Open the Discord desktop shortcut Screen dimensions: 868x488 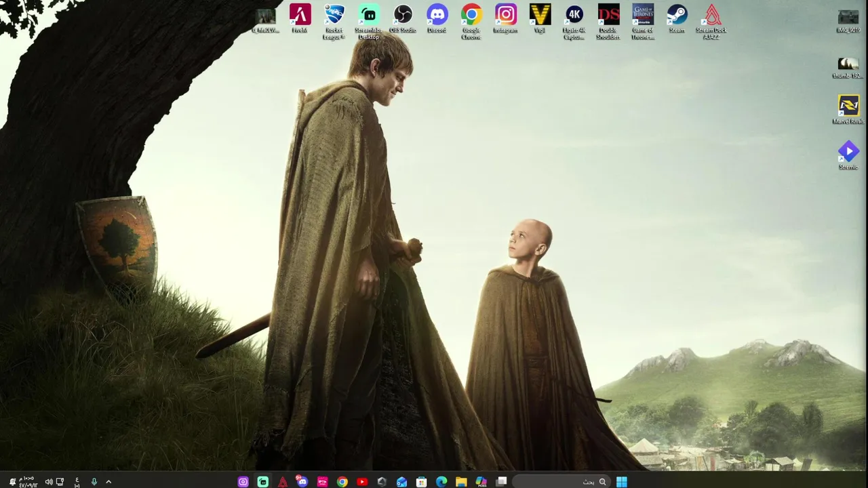coord(437,18)
